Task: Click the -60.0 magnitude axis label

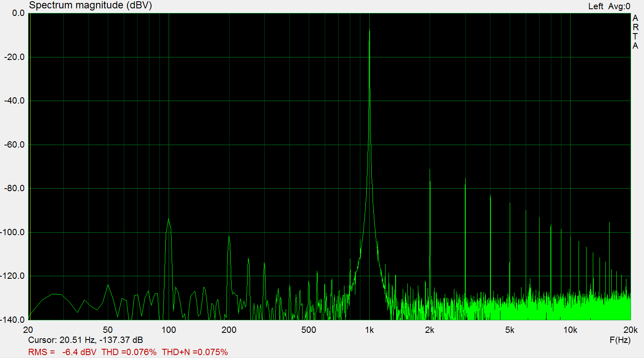Action: pos(14,145)
